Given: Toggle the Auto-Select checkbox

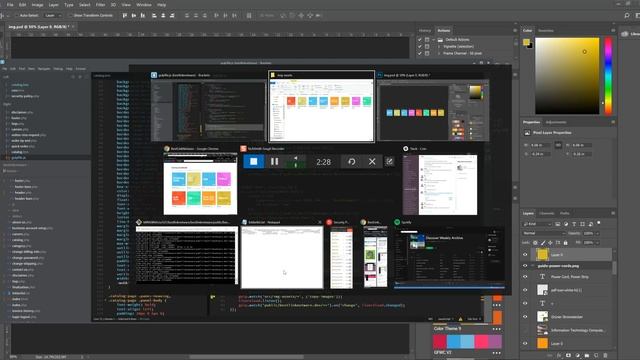Looking at the screenshot, I should [16, 16].
